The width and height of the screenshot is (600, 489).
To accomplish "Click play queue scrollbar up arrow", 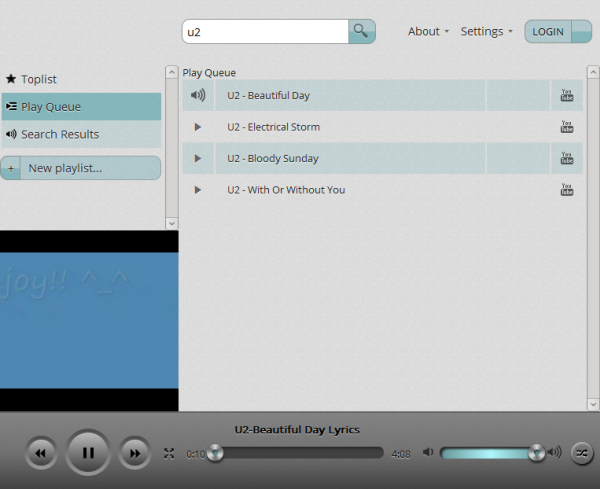I will point(593,72).
